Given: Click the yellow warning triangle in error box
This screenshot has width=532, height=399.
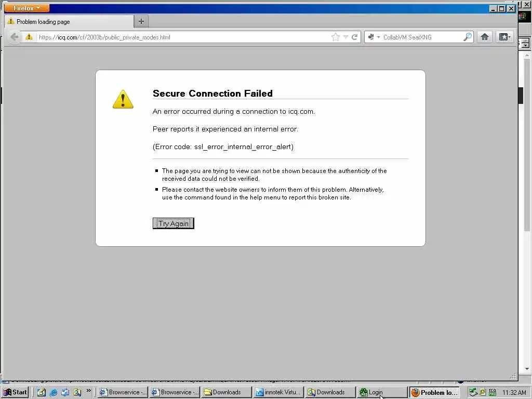Looking at the screenshot, I should pyautogui.click(x=123, y=99).
